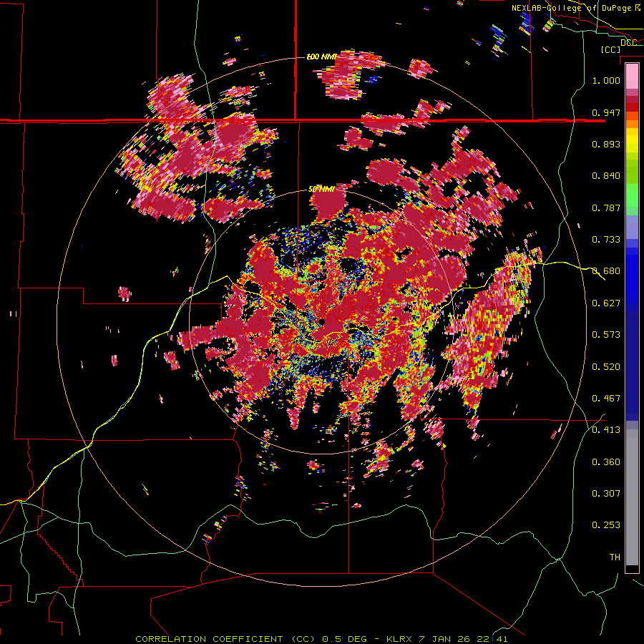Click the 1.000 color scale value
644x644 pixels.
(606, 80)
